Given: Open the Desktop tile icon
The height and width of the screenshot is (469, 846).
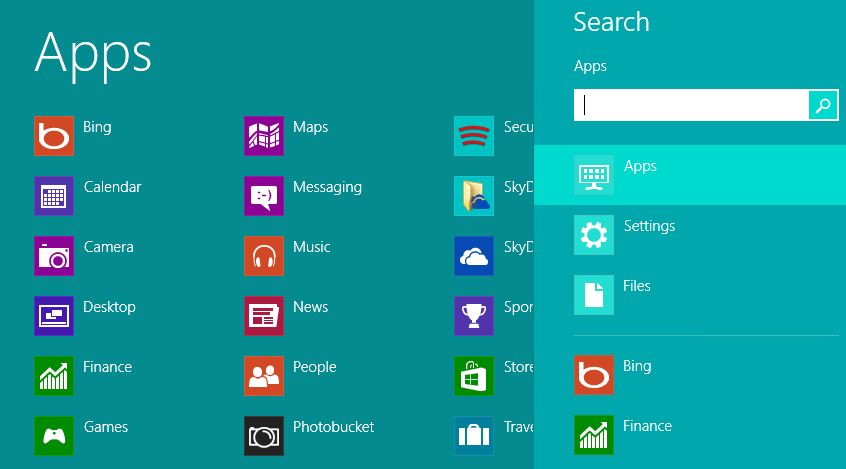Looking at the screenshot, I should (54, 316).
